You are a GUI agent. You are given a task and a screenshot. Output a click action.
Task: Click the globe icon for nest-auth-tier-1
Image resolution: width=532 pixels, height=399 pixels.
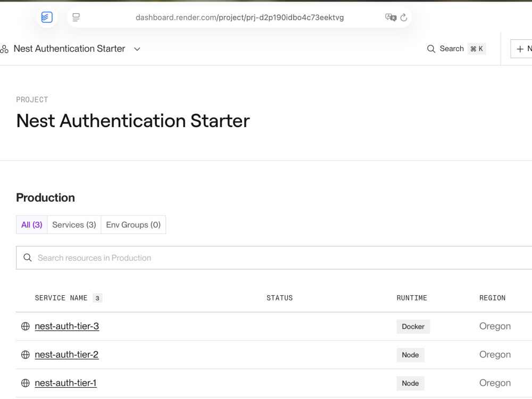tap(26, 383)
